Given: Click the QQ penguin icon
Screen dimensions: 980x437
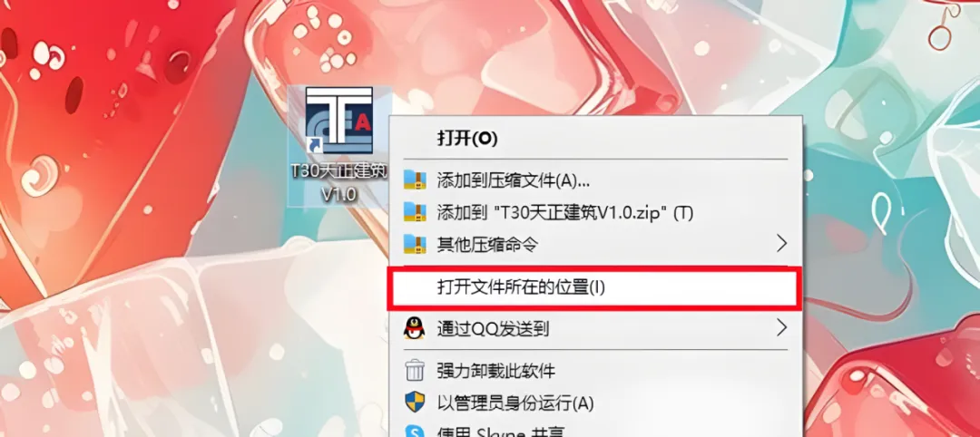Looking at the screenshot, I should click(x=415, y=328).
